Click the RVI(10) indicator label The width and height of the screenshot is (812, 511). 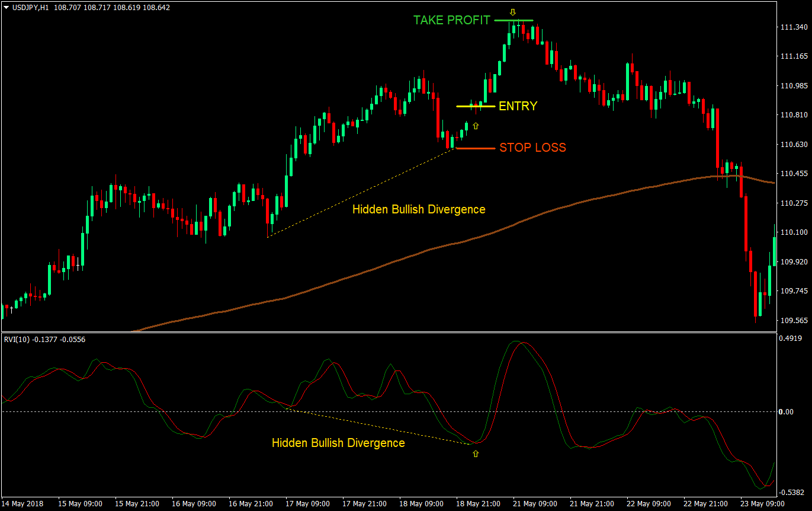tap(16, 338)
